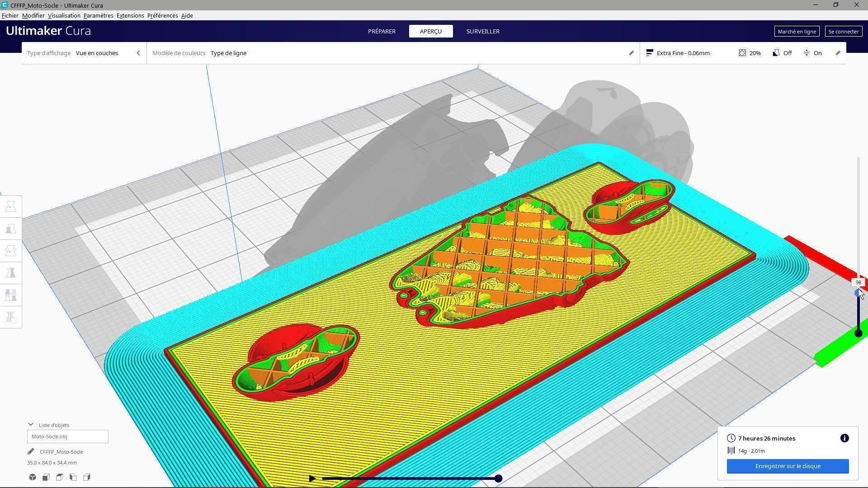
Task: Select the Mirror tool in left toolbar
Action: coord(11,273)
